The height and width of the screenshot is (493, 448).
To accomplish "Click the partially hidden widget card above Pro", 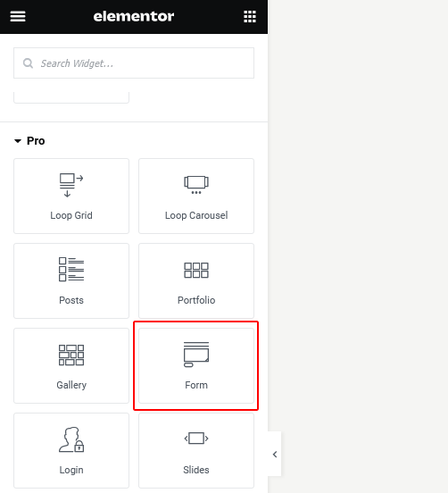I will click(71, 97).
